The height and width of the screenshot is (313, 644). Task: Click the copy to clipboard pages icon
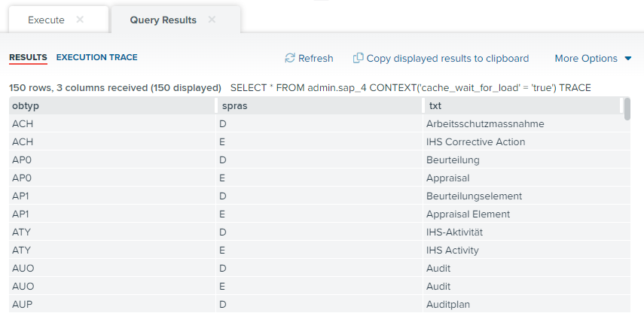click(358, 58)
